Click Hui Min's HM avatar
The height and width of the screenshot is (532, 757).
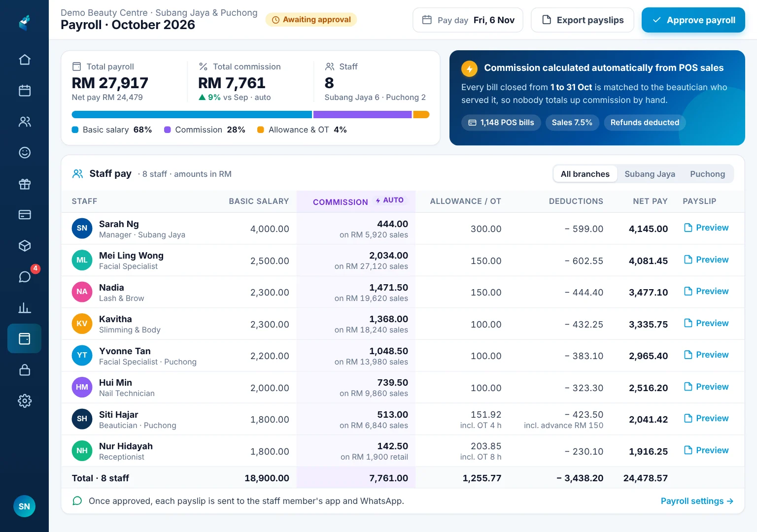click(82, 387)
